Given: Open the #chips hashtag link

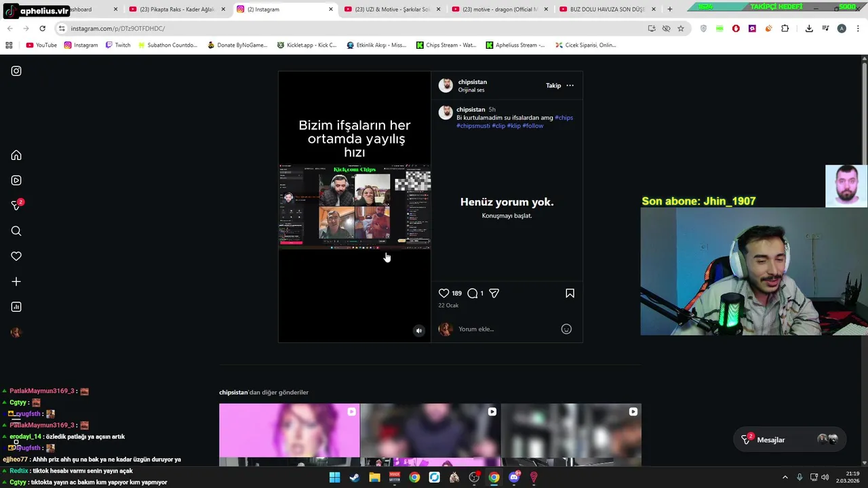Looking at the screenshot, I should coord(564,118).
